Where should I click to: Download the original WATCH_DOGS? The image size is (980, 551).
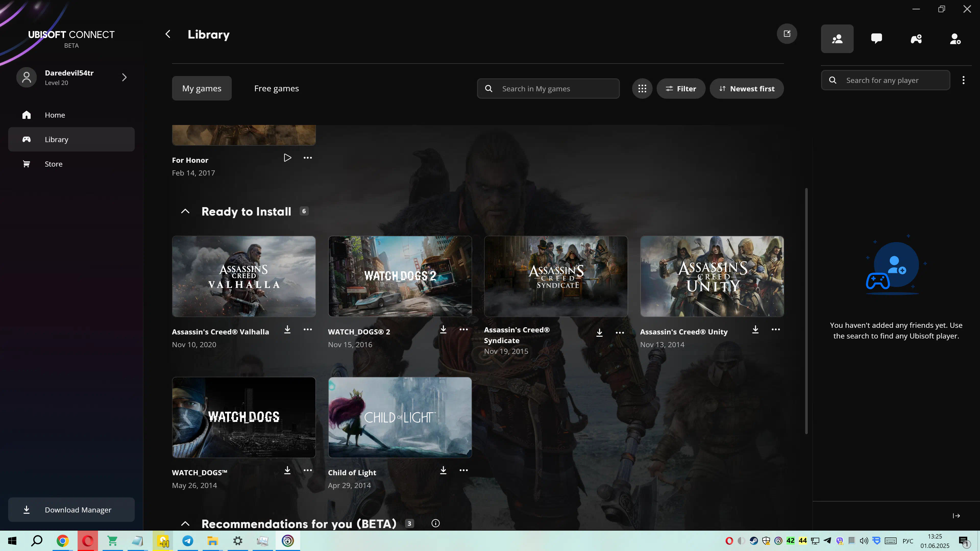coord(287,470)
